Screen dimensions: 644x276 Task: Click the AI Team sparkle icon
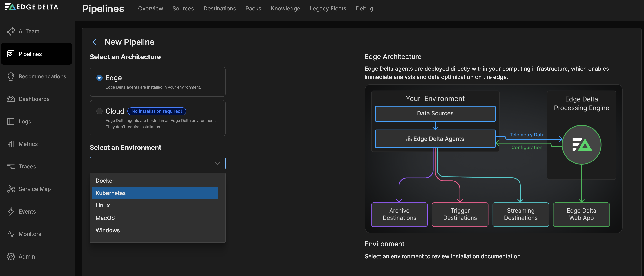click(11, 31)
